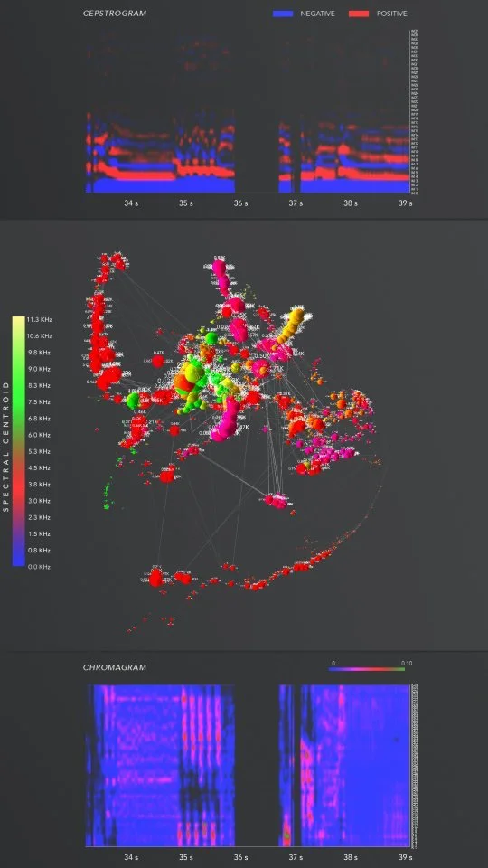Viewport: 488px width, 868px height.
Task: Select the 6.8 KHz scale label
Action: tap(39, 419)
